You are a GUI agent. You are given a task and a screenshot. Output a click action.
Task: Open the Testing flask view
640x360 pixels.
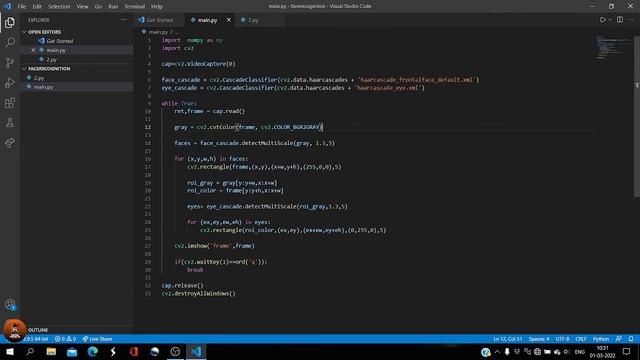pos(10,122)
